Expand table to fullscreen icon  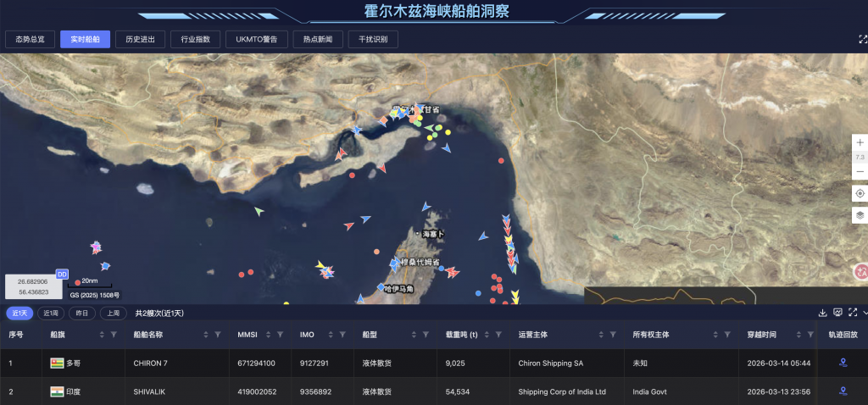[853, 313]
